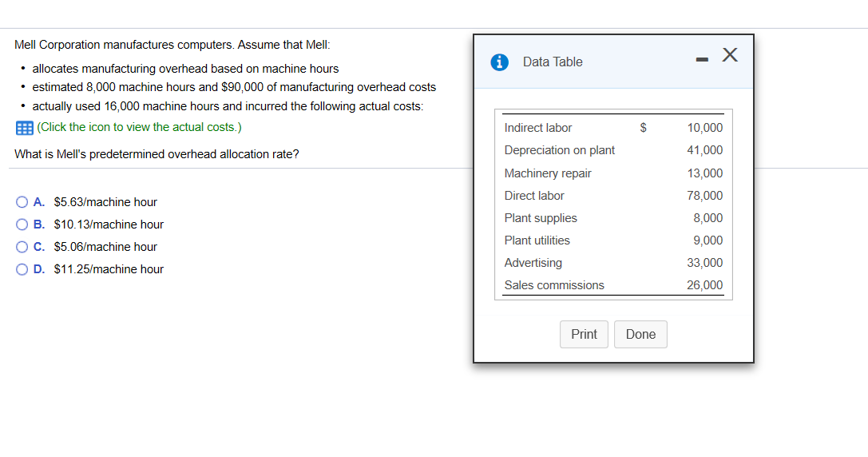Click the Data Table dialog title
The width and height of the screenshot is (868, 457).
pyautogui.click(x=553, y=62)
